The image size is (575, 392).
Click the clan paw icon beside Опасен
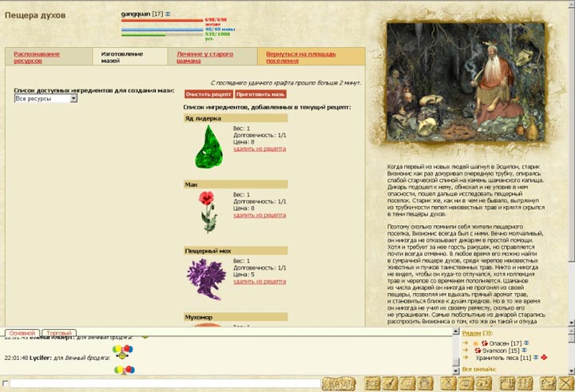(485, 343)
